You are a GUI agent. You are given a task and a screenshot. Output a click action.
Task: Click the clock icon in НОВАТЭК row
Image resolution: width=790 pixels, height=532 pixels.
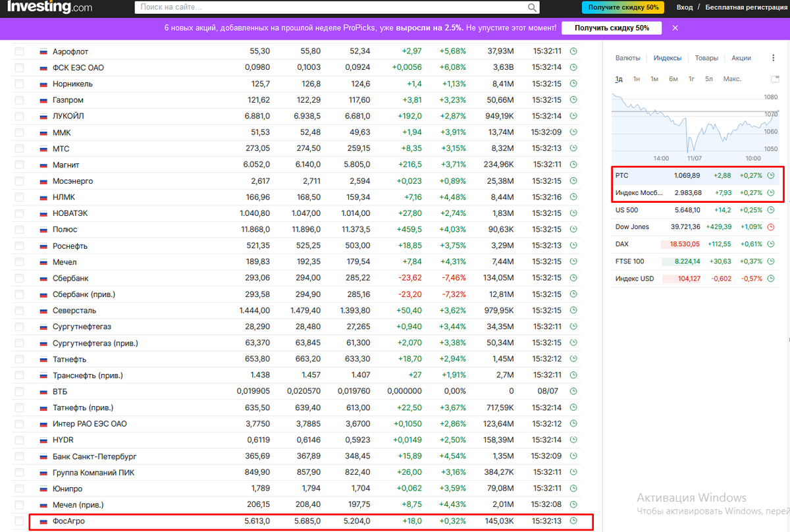click(x=573, y=214)
